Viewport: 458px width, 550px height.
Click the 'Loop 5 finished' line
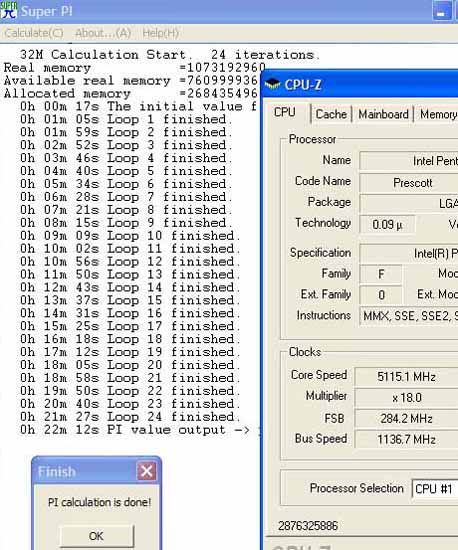click(126, 171)
